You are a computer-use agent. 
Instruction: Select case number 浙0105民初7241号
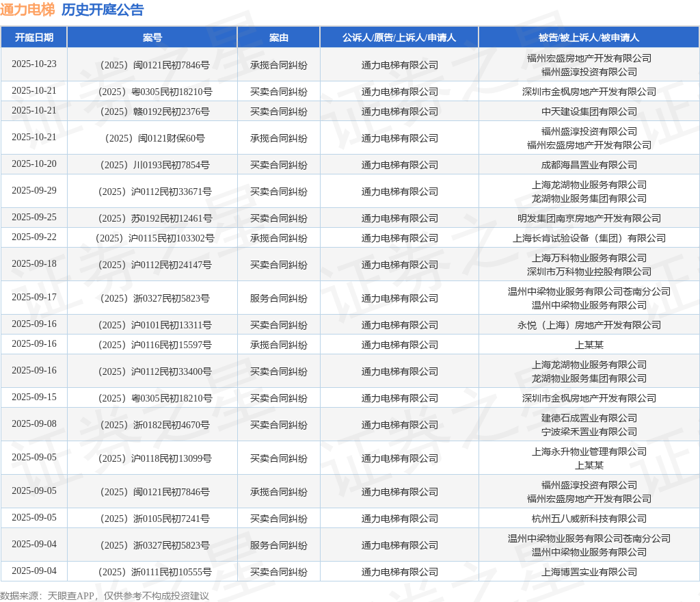coord(155,519)
